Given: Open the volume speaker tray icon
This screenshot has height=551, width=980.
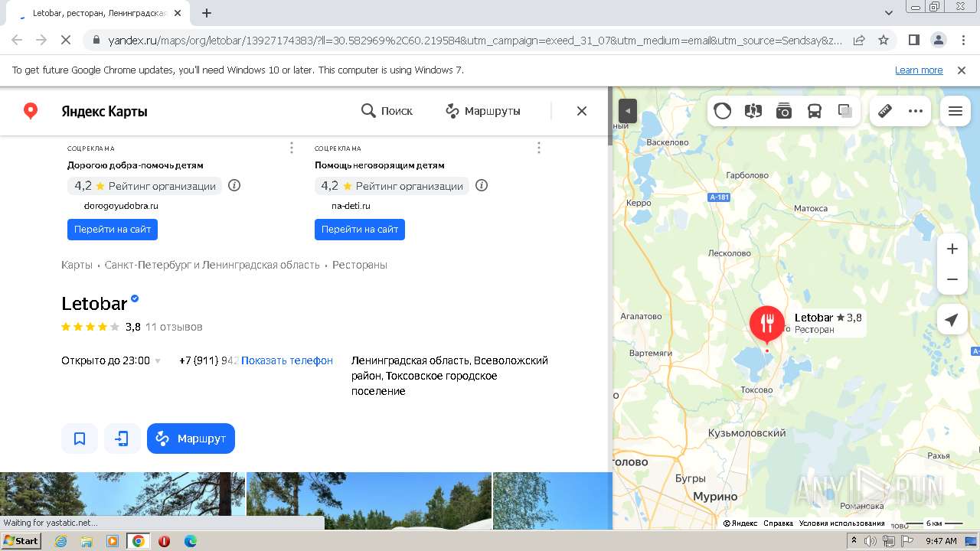Looking at the screenshot, I should click(x=871, y=541).
